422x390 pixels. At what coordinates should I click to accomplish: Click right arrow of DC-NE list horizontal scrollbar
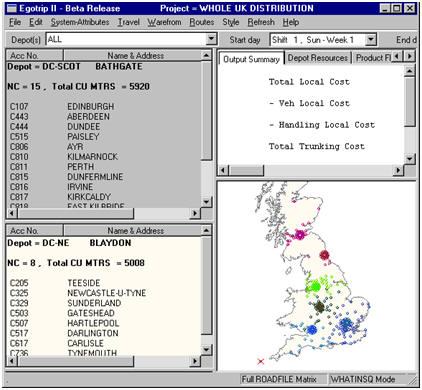pyautogui.click(x=194, y=361)
